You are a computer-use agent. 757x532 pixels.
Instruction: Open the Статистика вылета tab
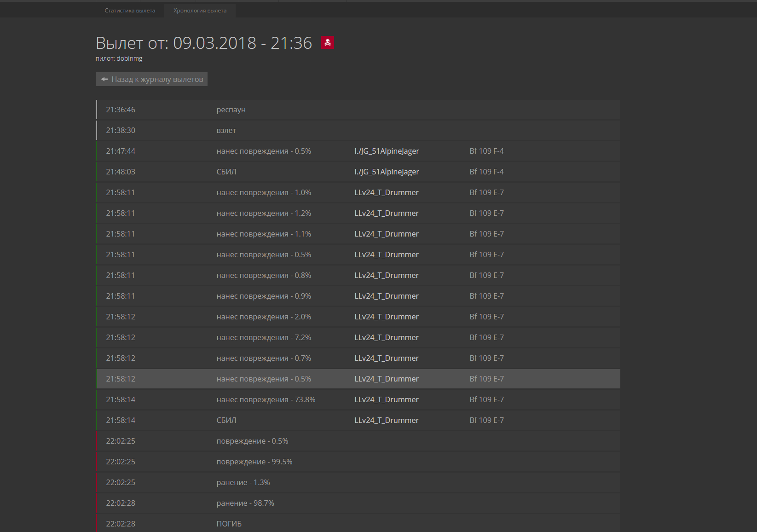click(x=130, y=11)
